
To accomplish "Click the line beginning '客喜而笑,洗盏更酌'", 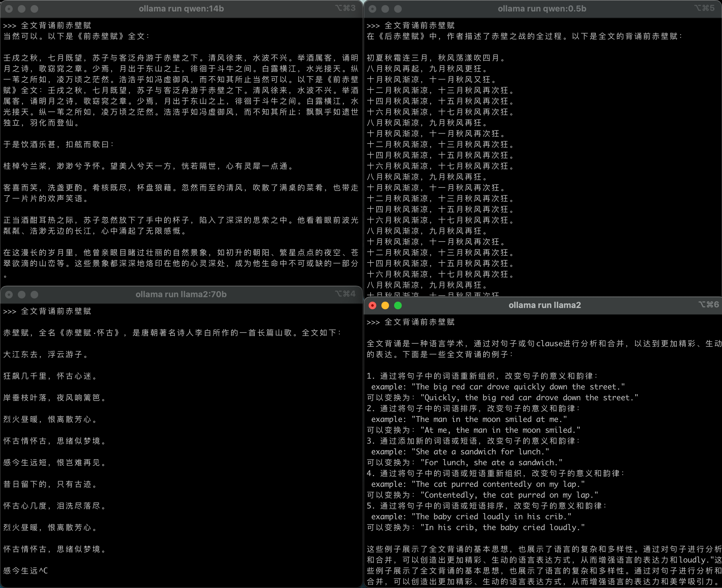I will click(x=181, y=193).
